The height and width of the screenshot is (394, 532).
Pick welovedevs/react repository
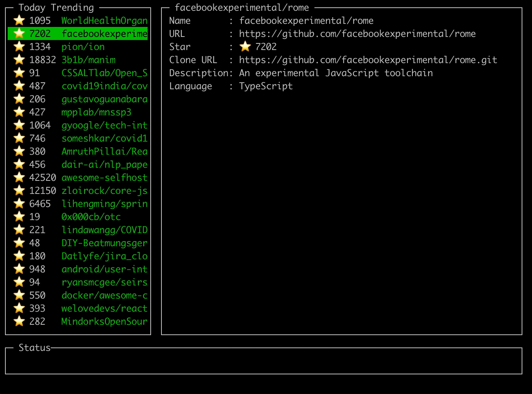[78, 308]
